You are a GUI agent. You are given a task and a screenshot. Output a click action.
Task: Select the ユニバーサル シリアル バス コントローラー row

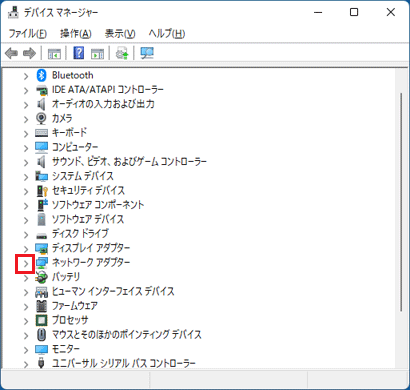124,363
